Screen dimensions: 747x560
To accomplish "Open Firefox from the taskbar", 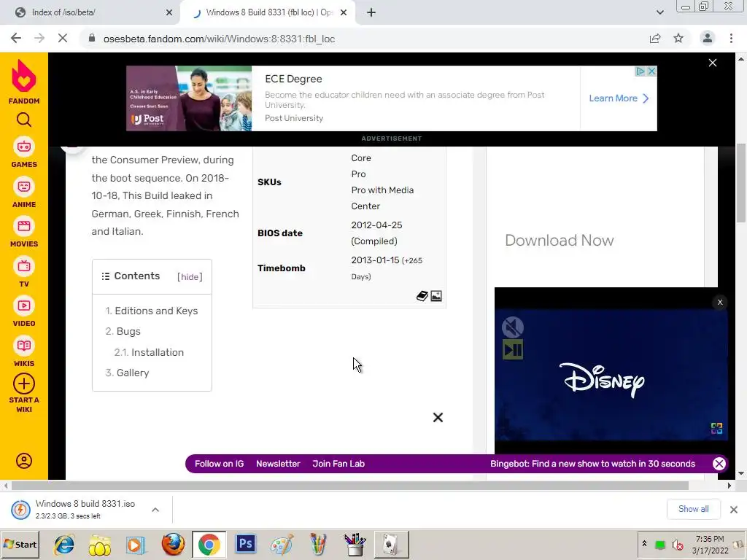I will point(173,544).
